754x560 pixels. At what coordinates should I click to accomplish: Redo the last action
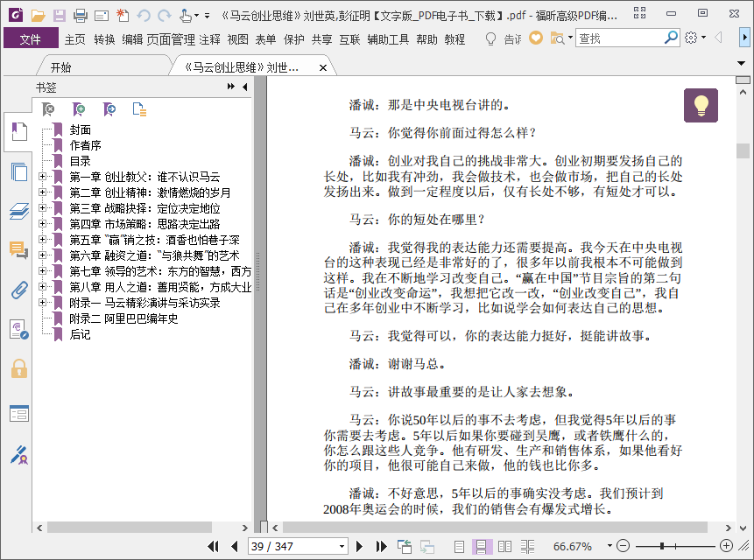165,16
